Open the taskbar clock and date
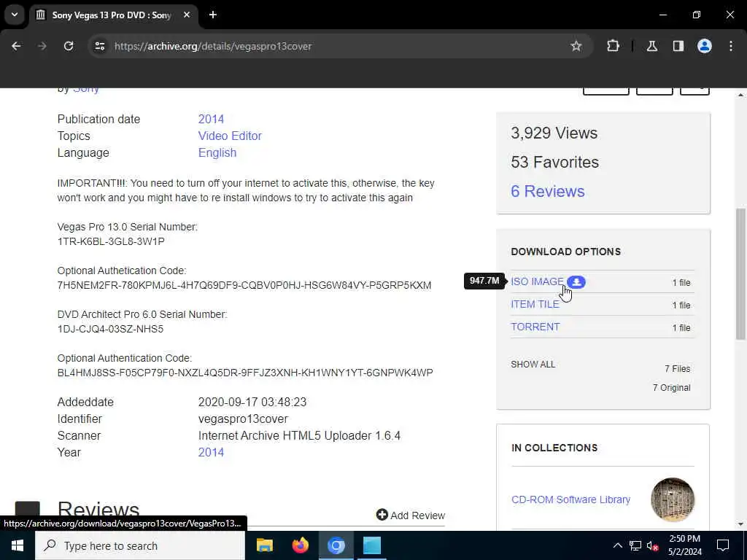Screen dimensions: 747x560 pyautogui.click(x=684, y=545)
